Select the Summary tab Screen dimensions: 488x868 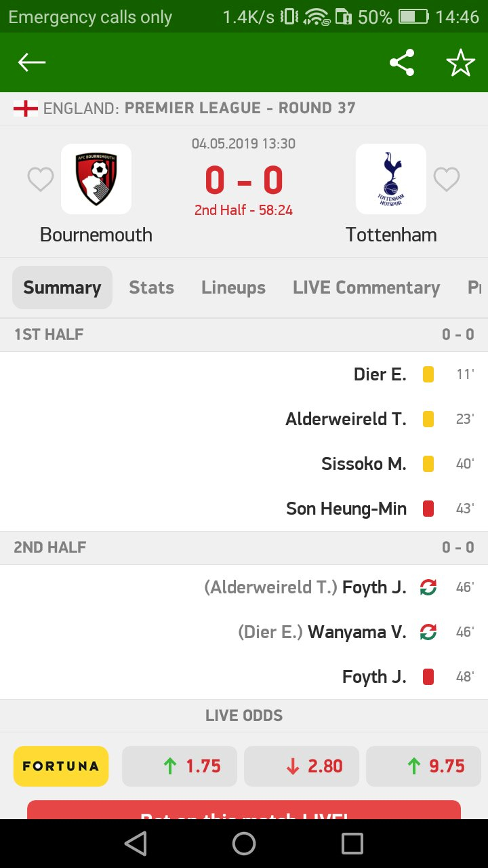tap(62, 288)
